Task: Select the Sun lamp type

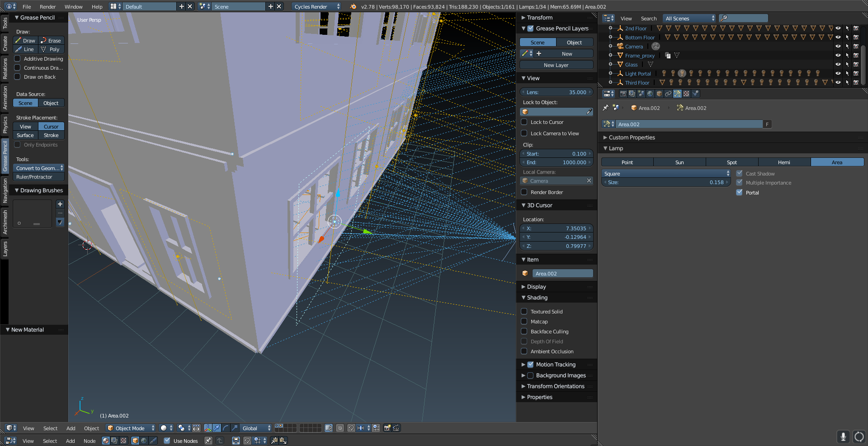Action: tap(679, 162)
